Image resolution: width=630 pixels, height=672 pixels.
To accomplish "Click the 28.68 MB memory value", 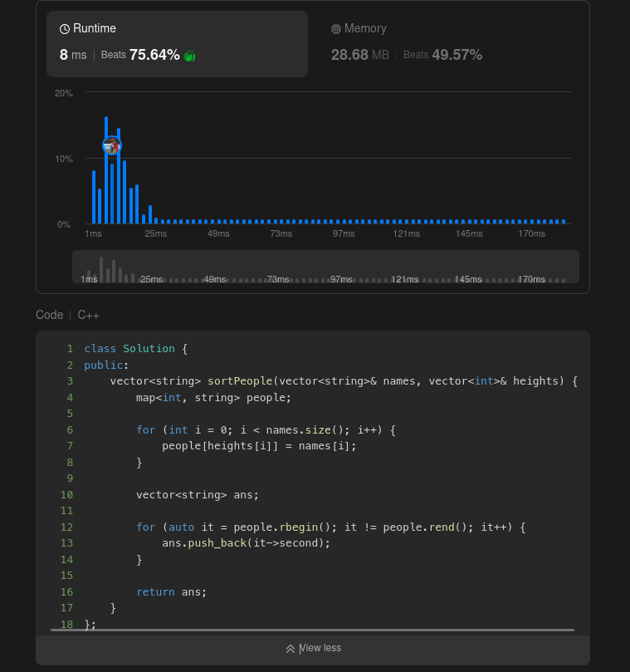I will point(359,55).
